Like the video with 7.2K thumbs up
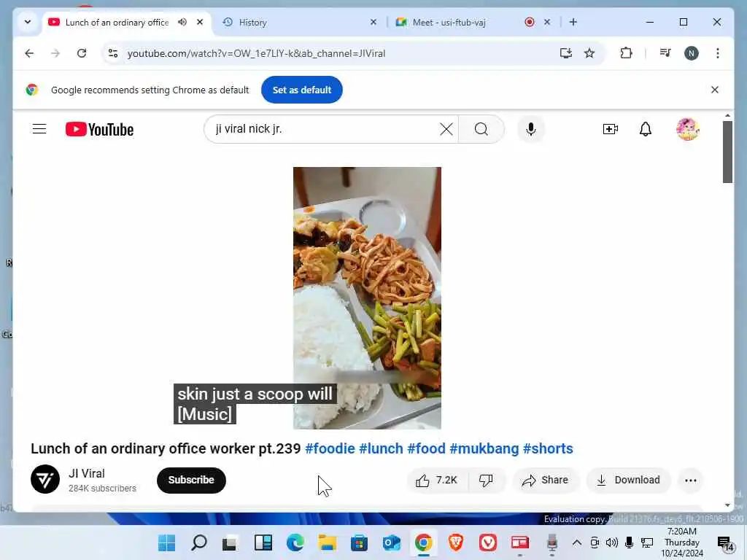 point(436,480)
